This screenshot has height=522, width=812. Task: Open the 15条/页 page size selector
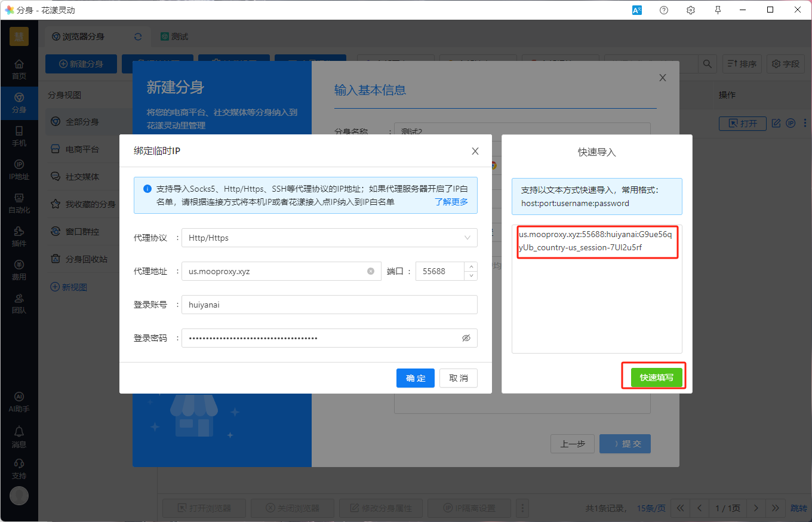(x=651, y=508)
